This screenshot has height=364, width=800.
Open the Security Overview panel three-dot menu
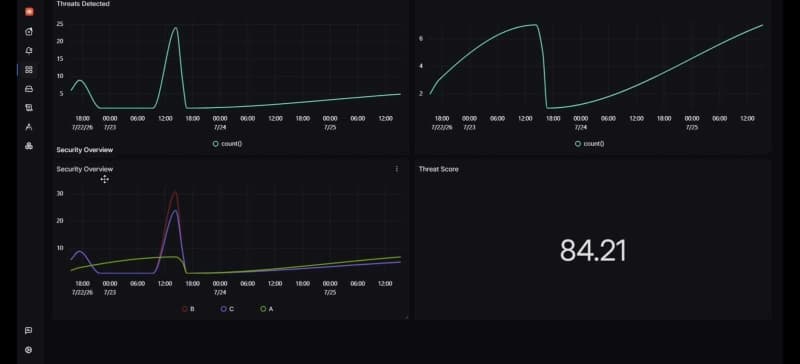(x=397, y=169)
